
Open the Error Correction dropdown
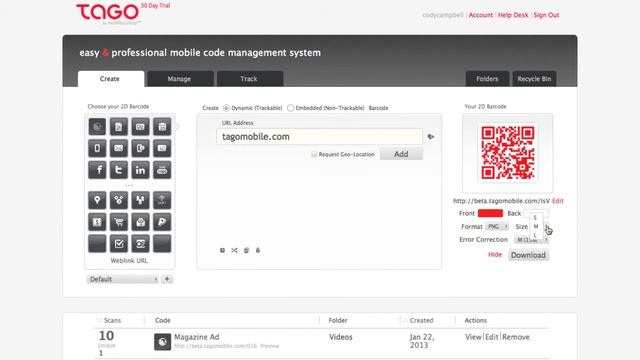[531, 240]
